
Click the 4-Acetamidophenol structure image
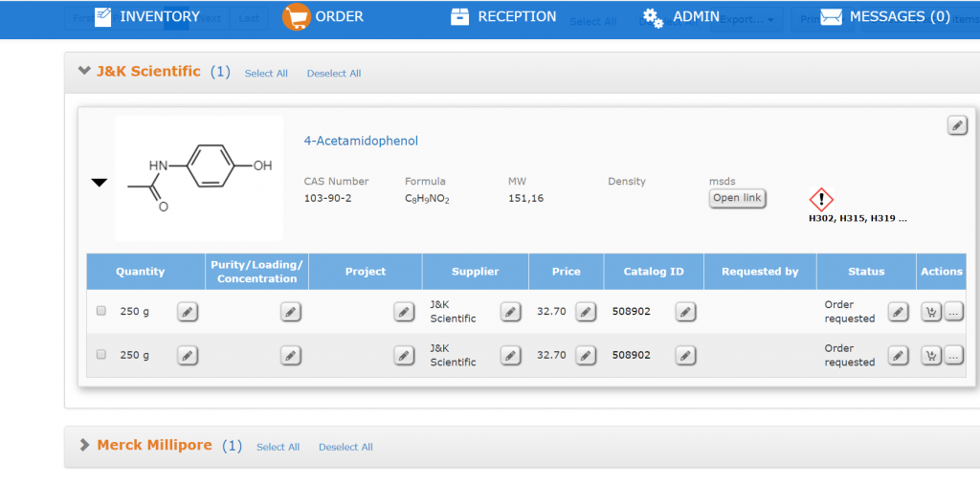click(x=199, y=178)
